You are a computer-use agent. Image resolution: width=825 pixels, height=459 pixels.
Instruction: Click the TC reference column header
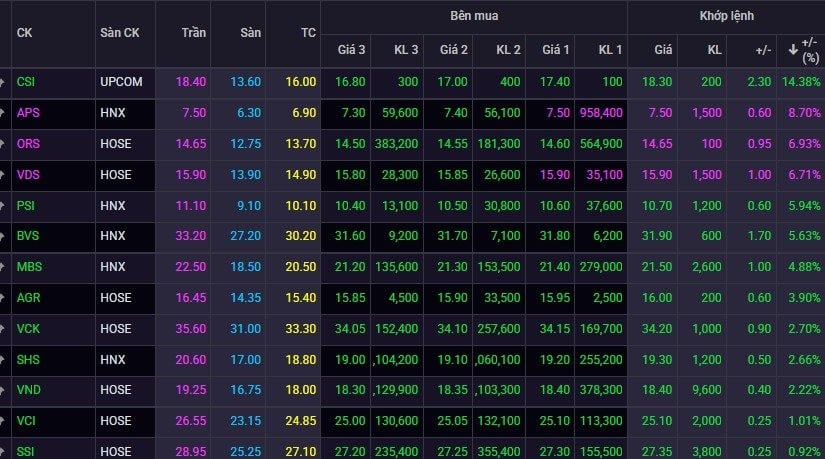click(x=308, y=33)
